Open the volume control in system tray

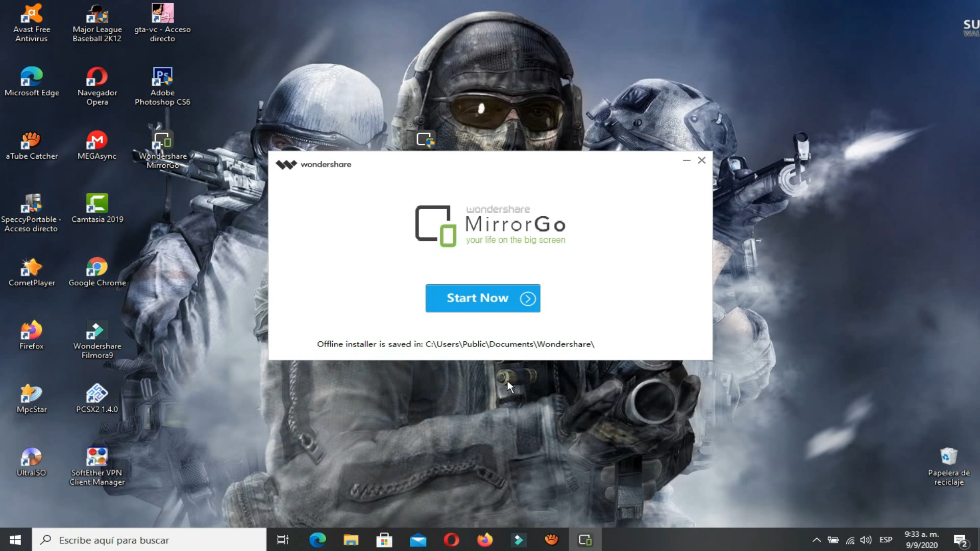tap(866, 540)
